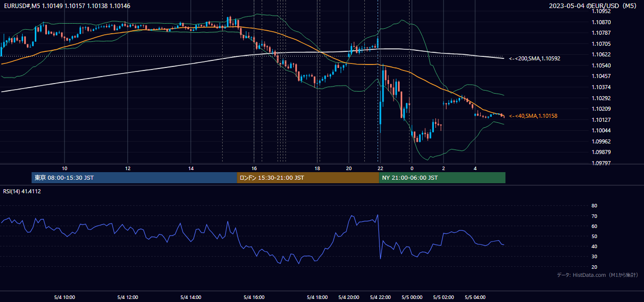Click the 2023-05-04 EUR/USD (M5) chart heading
The height and width of the screenshot is (302, 644).
(593, 6)
